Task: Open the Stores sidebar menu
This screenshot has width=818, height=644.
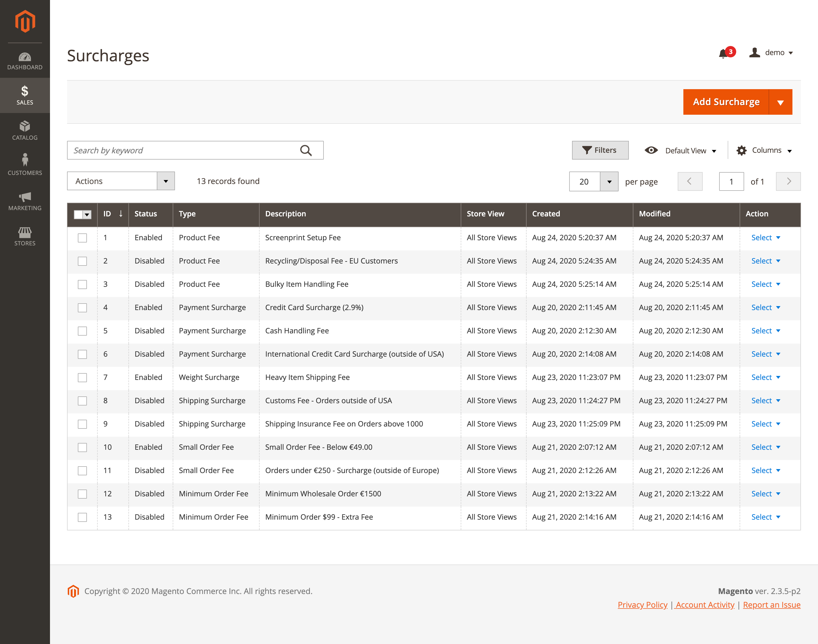Action: pyautogui.click(x=25, y=237)
